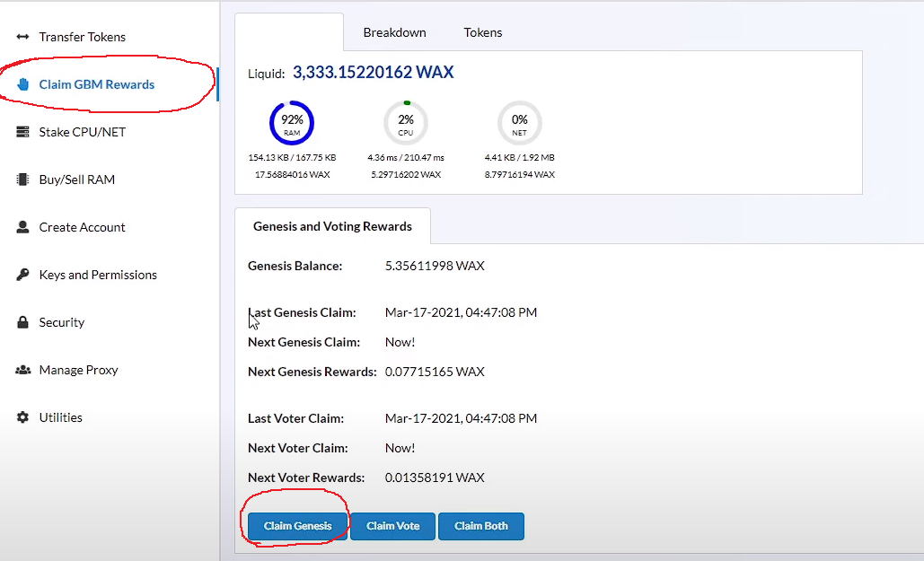This screenshot has height=561, width=924.
Task: Open Manage Proxy in sidebar
Action: click(78, 370)
